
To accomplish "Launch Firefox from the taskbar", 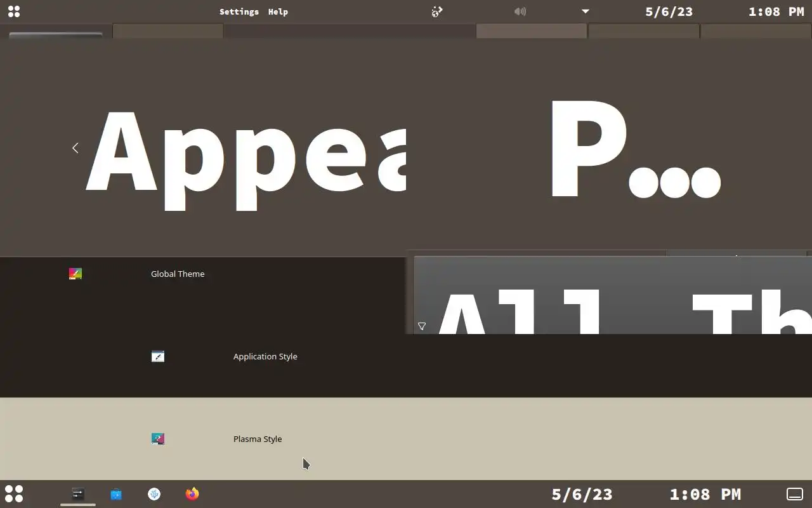I will point(192,494).
